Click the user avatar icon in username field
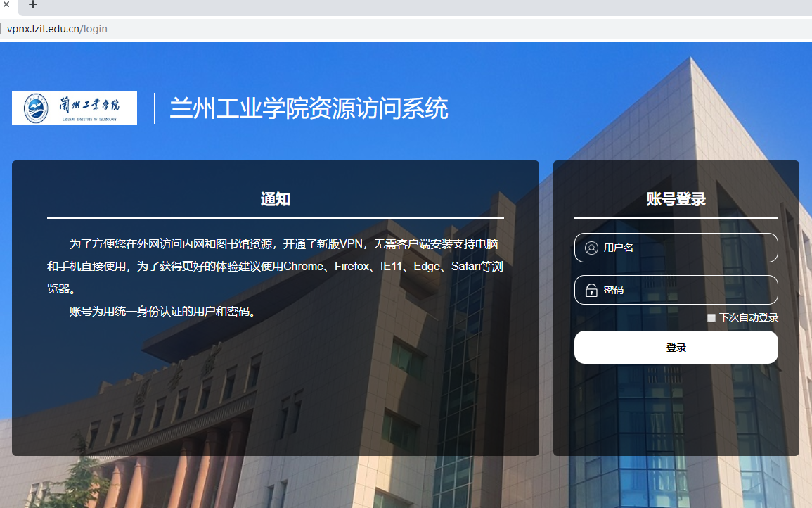This screenshot has width=812, height=508. pos(591,248)
